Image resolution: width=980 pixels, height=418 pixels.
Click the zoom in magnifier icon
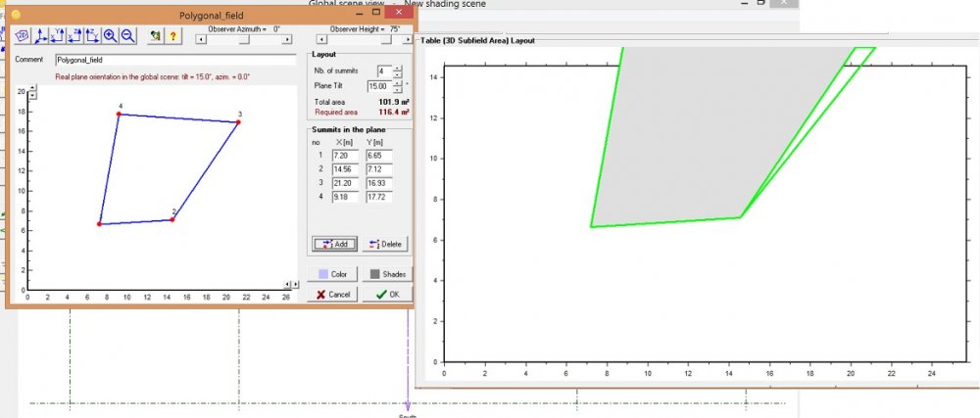point(110,35)
